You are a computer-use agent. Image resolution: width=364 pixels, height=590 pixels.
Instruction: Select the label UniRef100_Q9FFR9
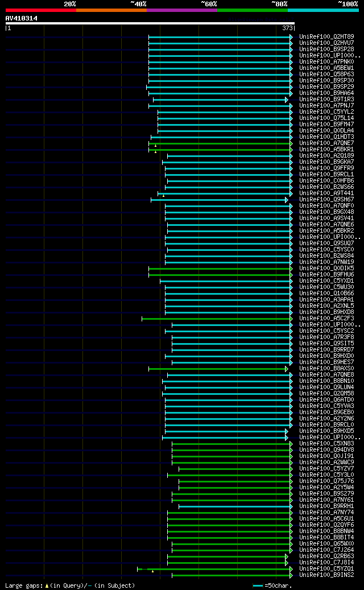tap(326, 168)
